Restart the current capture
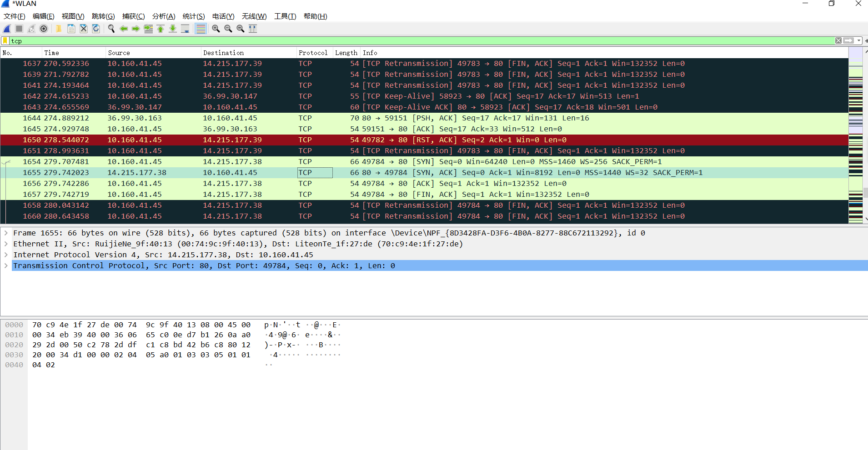This screenshot has height=450, width=868. pos(31,29)
